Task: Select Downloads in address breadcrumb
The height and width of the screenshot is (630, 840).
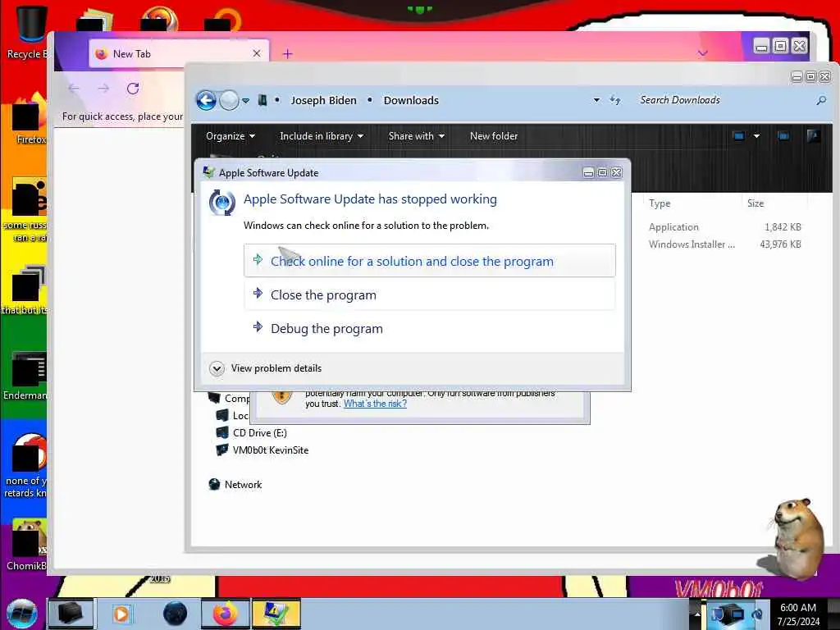Action: (x=411, y=100)
